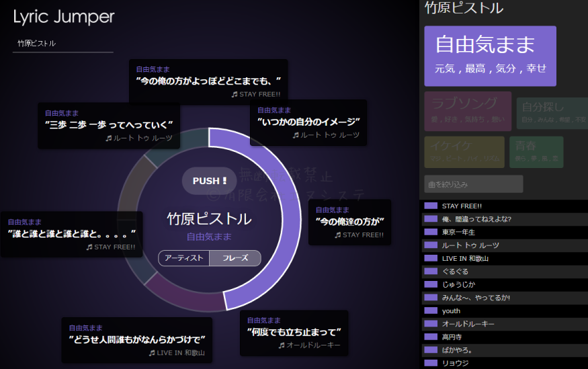This screenshot has width=588, height=369.
Task: Select song オールドルーキー in the list
Action: 503,324
